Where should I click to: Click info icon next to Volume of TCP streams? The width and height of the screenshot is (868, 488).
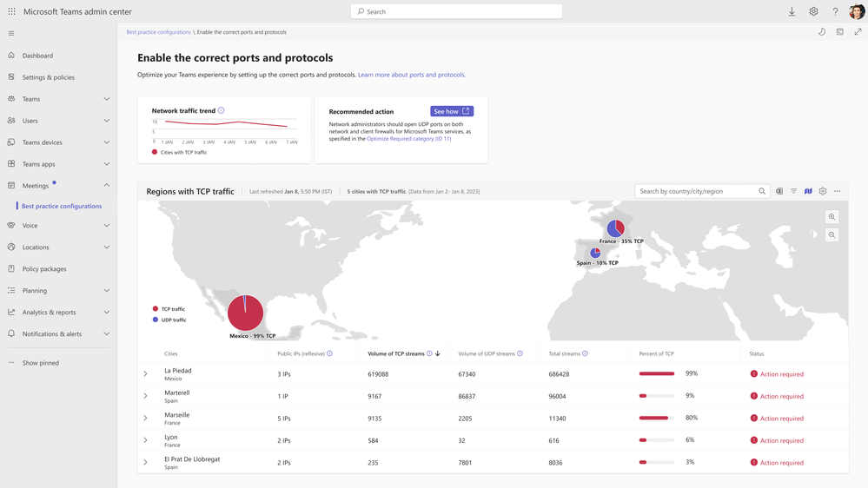pos(429,353)
